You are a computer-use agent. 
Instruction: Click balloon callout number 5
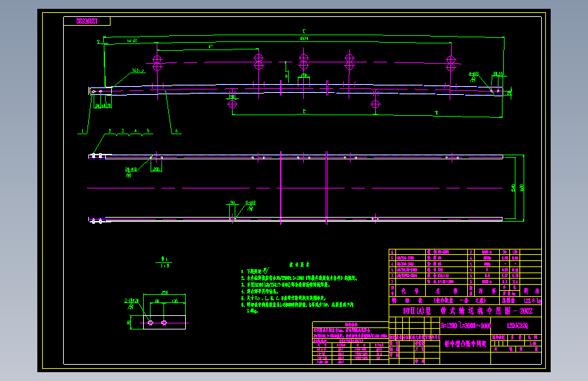[148, 131]
